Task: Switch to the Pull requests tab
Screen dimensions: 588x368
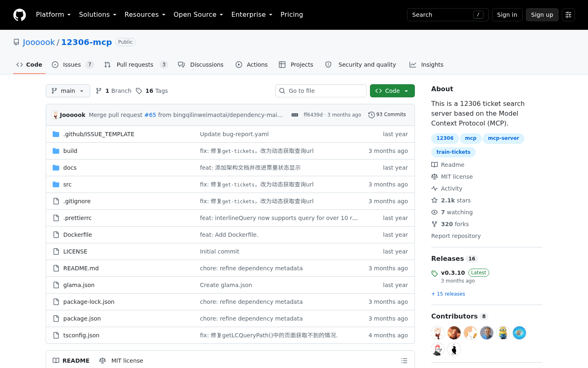Action: point(136,65)
